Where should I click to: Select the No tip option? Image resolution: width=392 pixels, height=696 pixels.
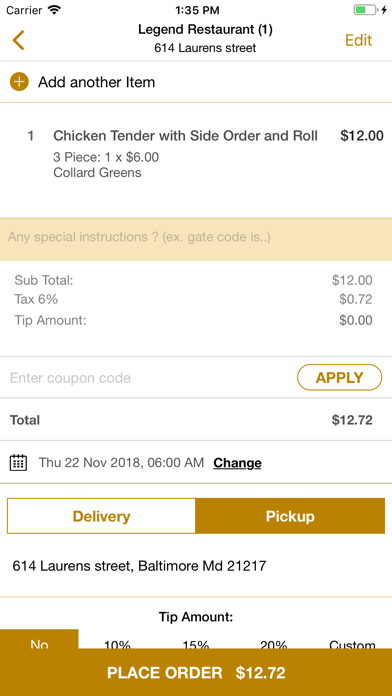(x=39, y=640)
